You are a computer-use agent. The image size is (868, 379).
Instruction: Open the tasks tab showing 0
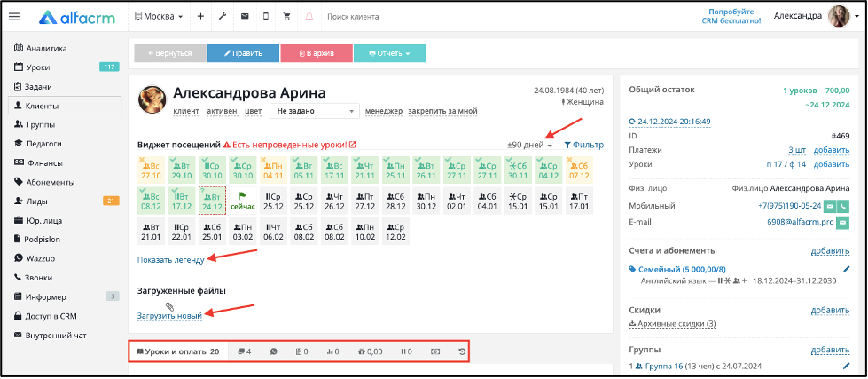(x=301, y=351)
